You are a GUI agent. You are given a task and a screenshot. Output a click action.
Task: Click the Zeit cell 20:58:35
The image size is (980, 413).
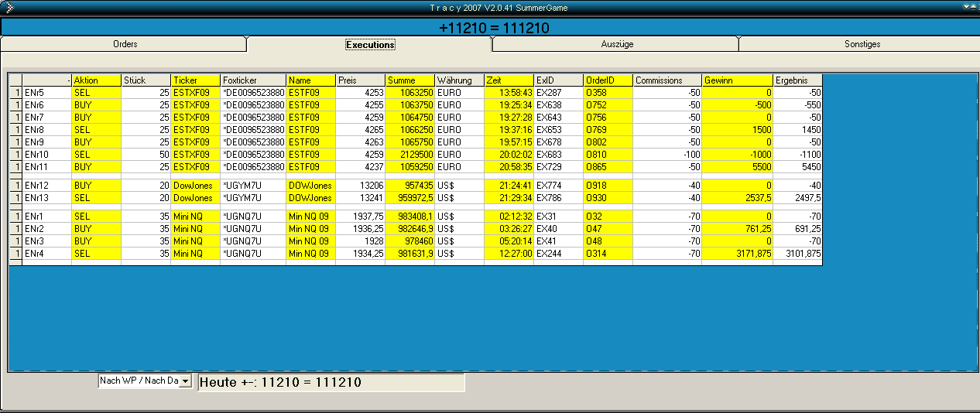[x=509, y=167]
